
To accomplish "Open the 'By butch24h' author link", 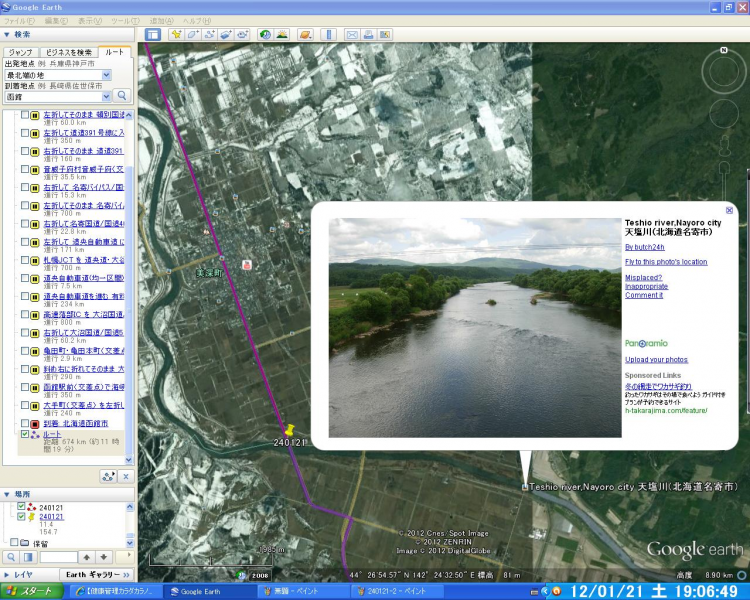I will [x=645, y=247].
